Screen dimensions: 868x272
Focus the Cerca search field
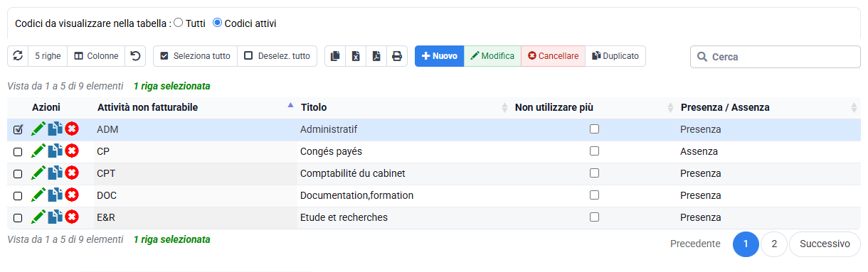776,56
